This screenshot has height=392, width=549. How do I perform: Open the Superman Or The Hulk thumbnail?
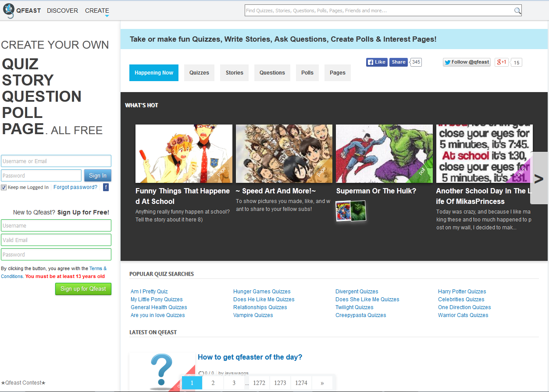[x=384, y=153]
